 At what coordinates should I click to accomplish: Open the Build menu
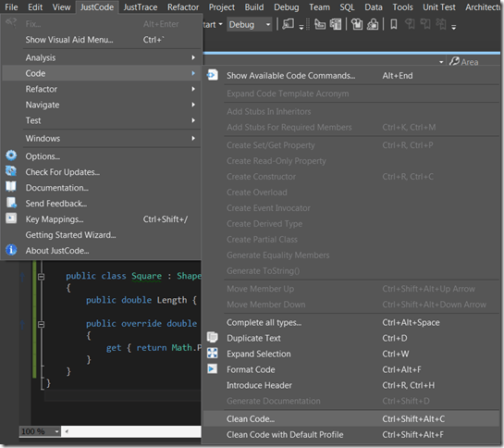pyautogui.click(x=254, y=7)
